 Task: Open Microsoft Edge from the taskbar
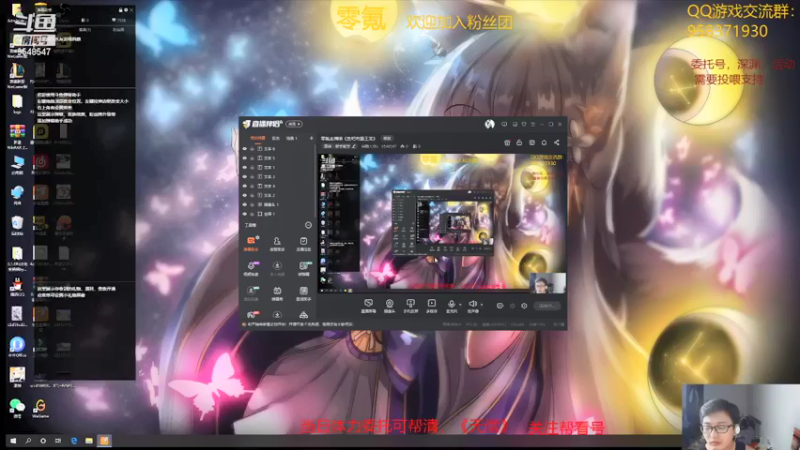pyautogui.click(x=73, y=440)
